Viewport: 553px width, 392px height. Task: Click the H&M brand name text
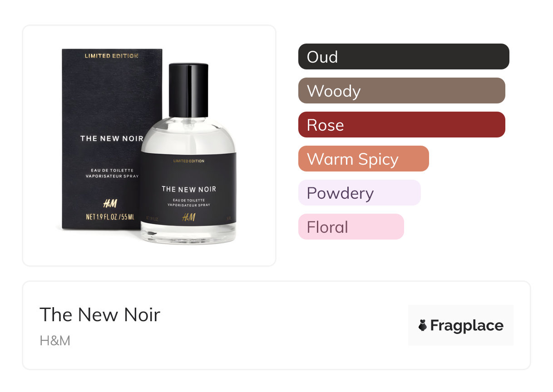pyautogui.click(x=55, y=340)
